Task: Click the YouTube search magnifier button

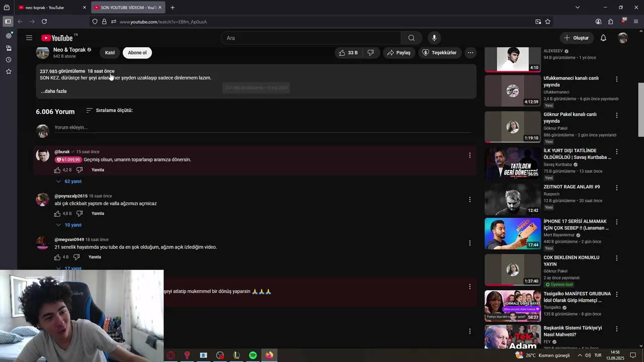Action: [x=412, y=38]
